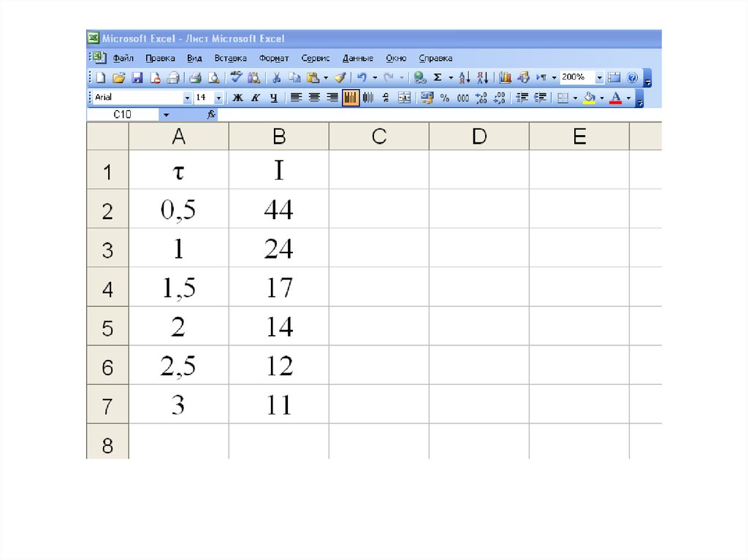
Task: Click the Select All corner box
Action: click(107, 137)
